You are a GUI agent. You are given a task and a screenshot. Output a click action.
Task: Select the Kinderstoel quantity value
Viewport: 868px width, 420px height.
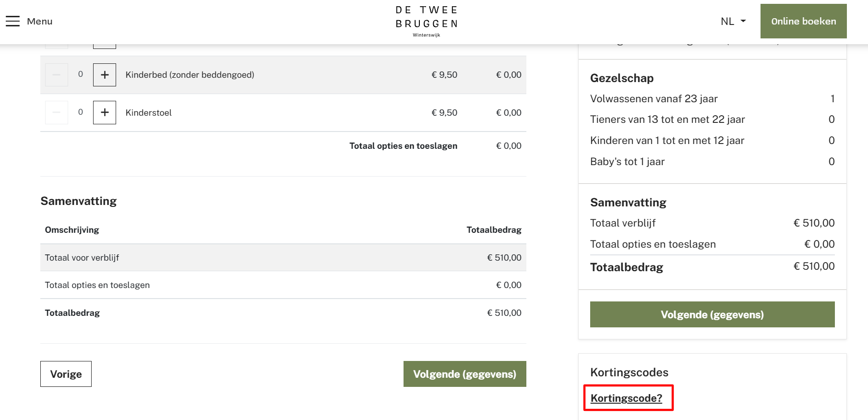point(81,112)
